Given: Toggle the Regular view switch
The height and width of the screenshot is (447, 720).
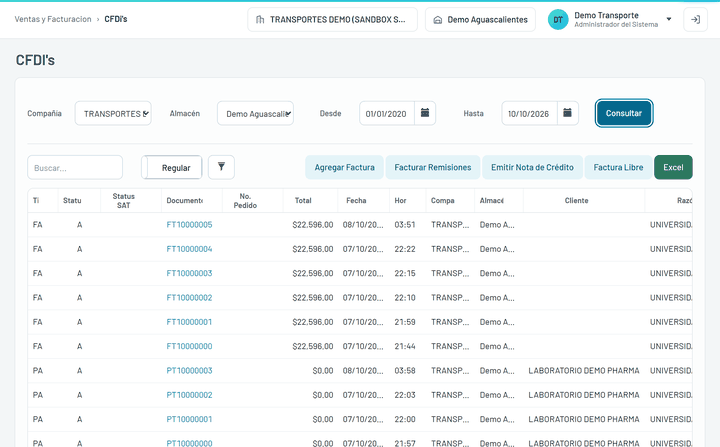Looking at the screenshot, I should click(x=172, y=167).
